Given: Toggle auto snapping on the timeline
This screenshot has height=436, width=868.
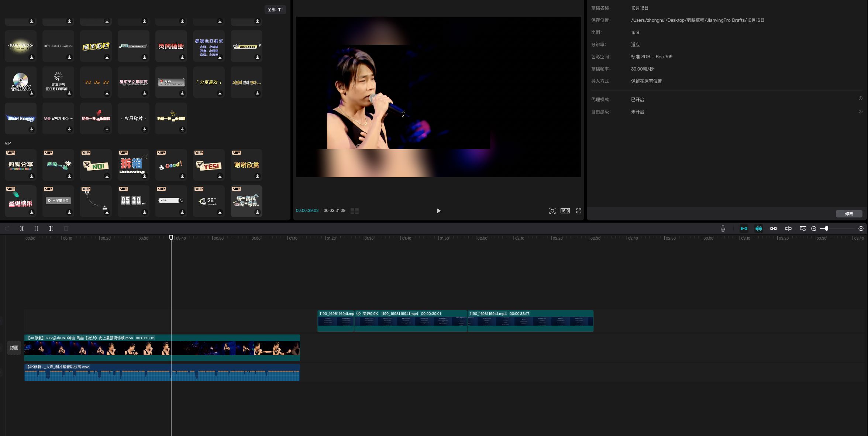Looking at the screenshot, I should pos(759,229).
